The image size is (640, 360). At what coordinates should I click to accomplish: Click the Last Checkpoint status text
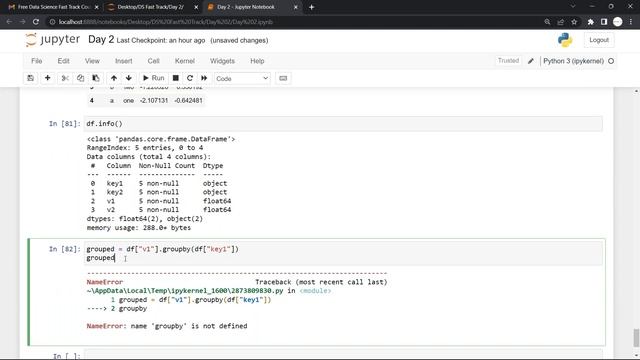point(161,40)
